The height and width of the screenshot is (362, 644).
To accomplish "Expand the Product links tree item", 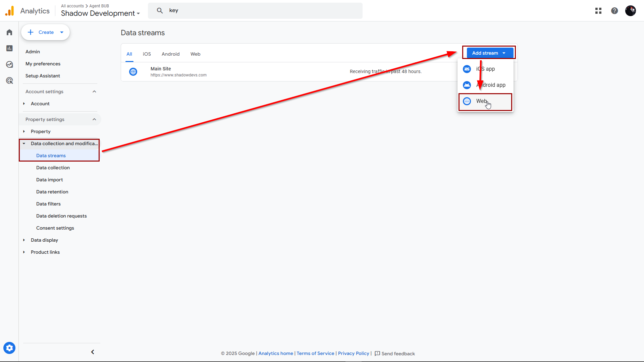I will (x=24, y=252).
